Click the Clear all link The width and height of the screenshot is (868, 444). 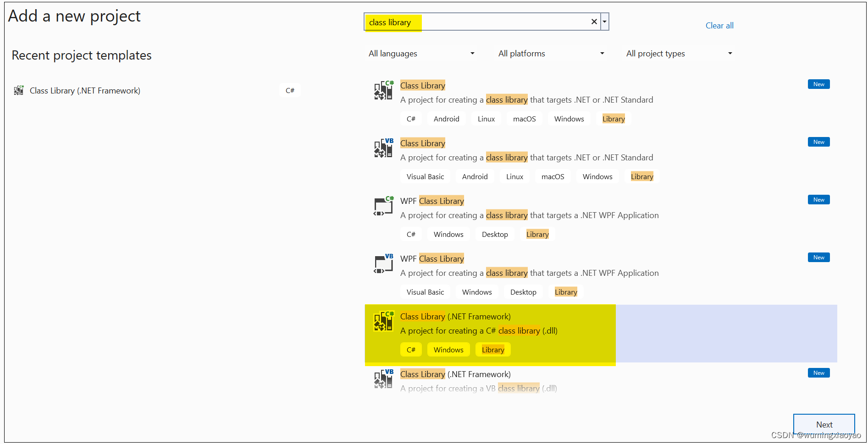pos(719,25)
